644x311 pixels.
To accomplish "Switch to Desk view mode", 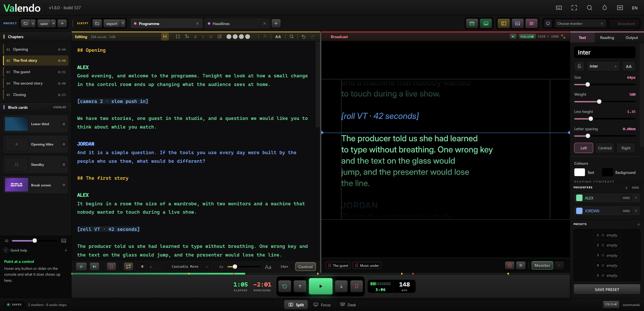I will (348, 305).
